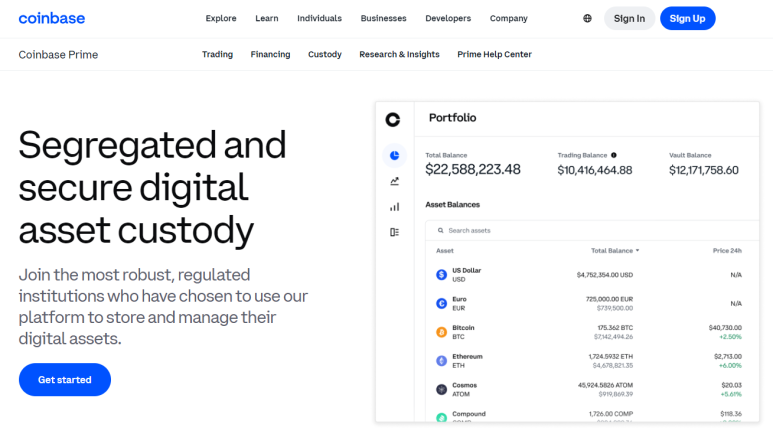Click the Coinbase Prime title link
The width and height of the screenshot is (773, 447).
pos(58,55)
